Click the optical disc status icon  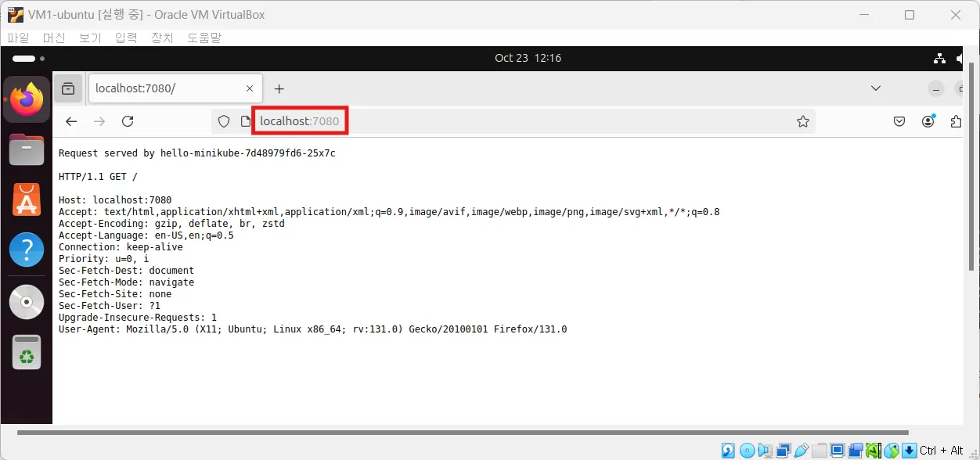[x=748, y=451]
